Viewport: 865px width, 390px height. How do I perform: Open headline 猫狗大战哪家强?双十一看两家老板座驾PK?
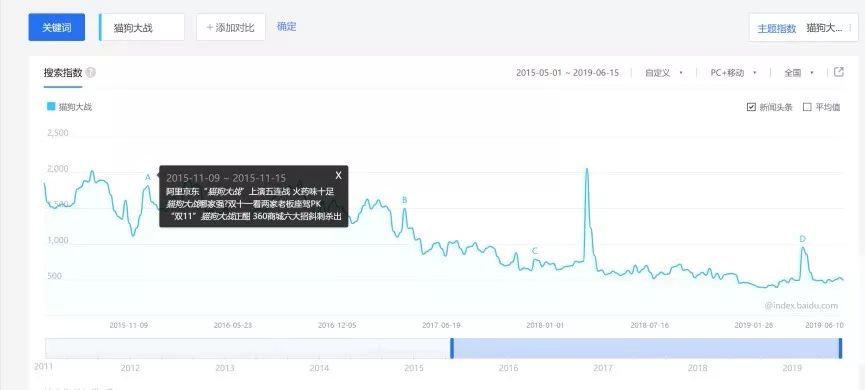243,204
